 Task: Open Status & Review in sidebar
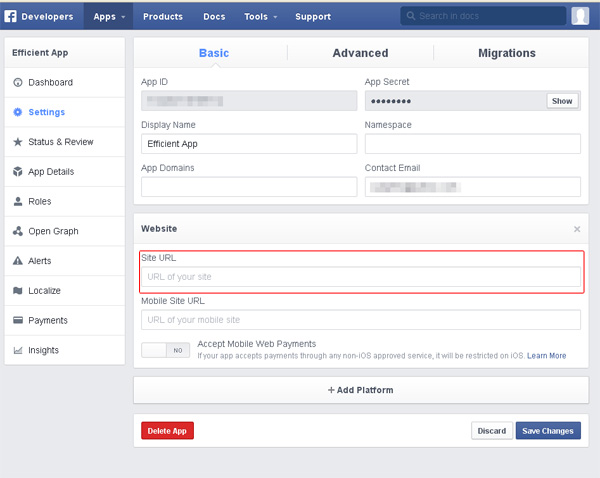coord(65,142)
